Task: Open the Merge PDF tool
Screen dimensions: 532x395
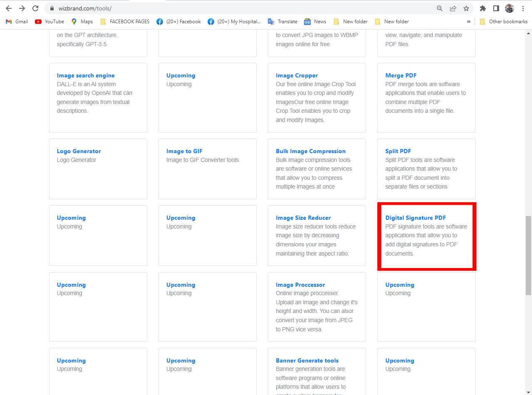Action: pyautogui.click(x=401, y=75)
